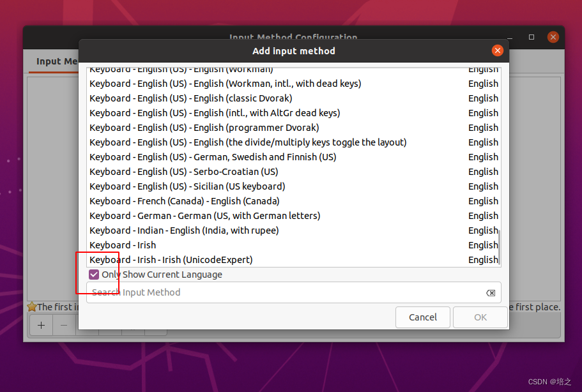The height and width of the screenshot is (392, 582).
Task: Close the Input Method Configuration window
Action: click(x=553, y=37)
